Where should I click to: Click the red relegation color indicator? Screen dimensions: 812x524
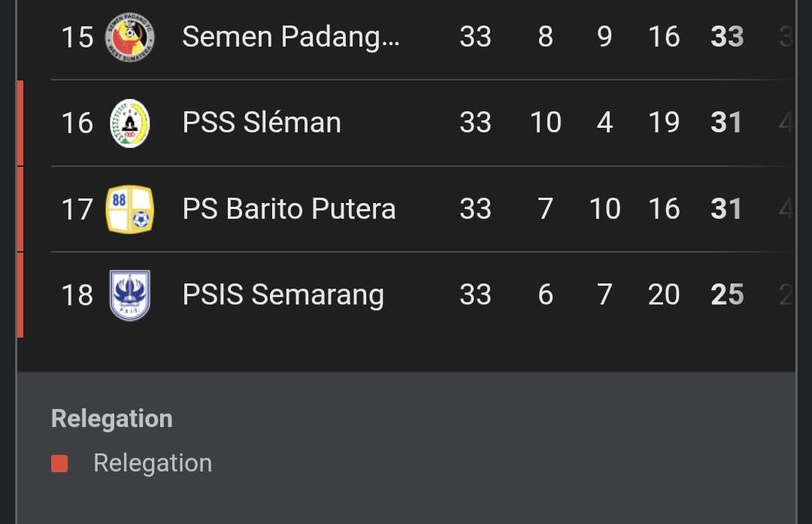pyautogui.click(x=61, y=463)
